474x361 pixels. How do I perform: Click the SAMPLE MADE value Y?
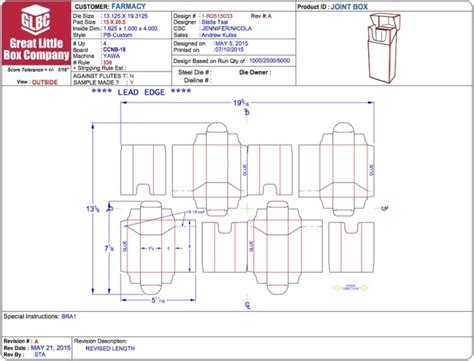132,82
